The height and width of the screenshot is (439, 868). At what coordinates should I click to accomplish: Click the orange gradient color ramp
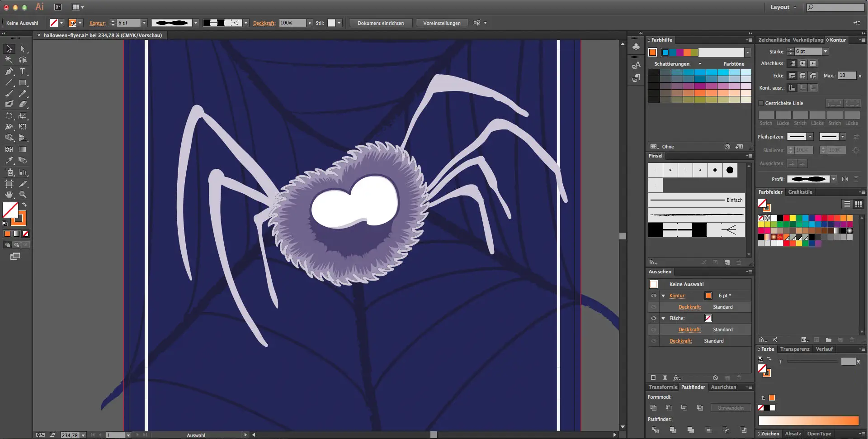click(808, 420)
